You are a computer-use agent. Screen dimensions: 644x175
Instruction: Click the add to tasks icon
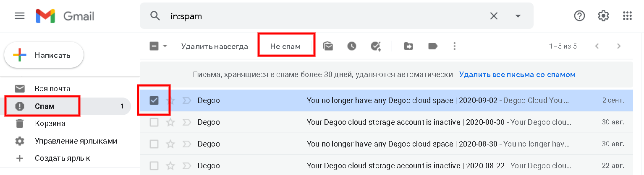pos(375,46)
